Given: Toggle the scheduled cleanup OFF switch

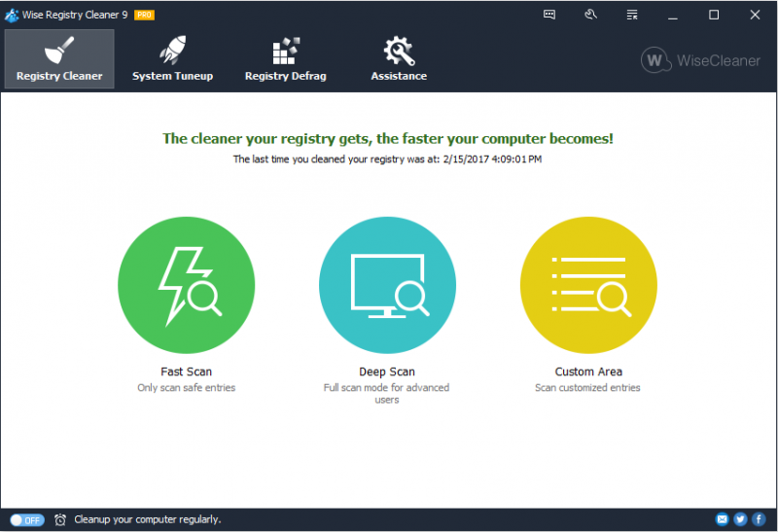Looking at the screenshot, I should (x=27, y=519).
